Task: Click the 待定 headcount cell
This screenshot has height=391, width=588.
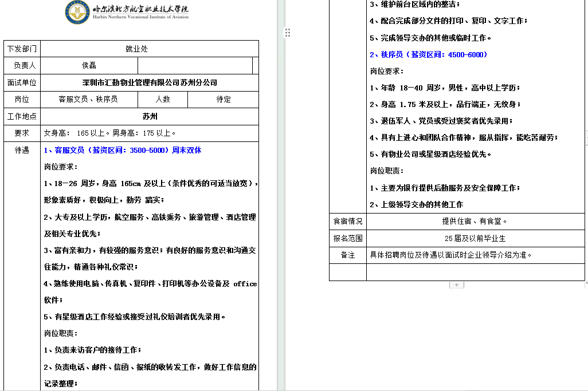Action: coord(224,99)
